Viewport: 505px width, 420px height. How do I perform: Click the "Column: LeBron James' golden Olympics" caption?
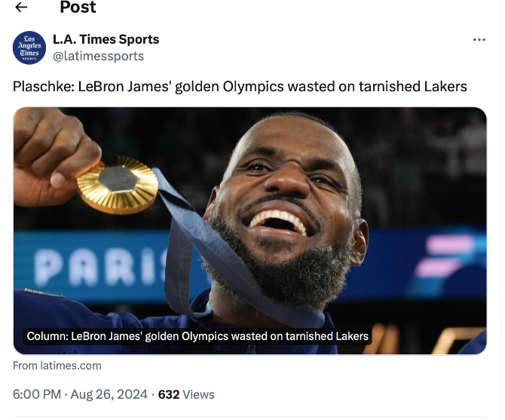coord(197,336)
